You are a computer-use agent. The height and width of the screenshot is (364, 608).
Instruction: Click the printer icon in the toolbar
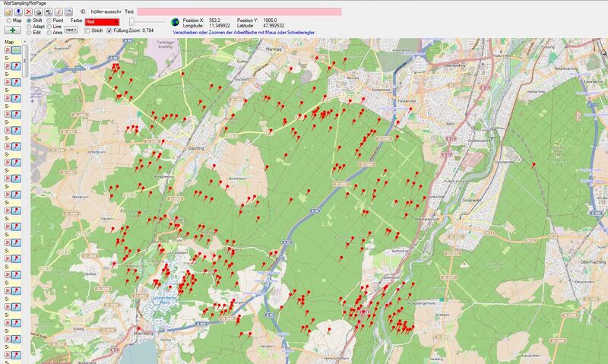(x=39, y=12)
